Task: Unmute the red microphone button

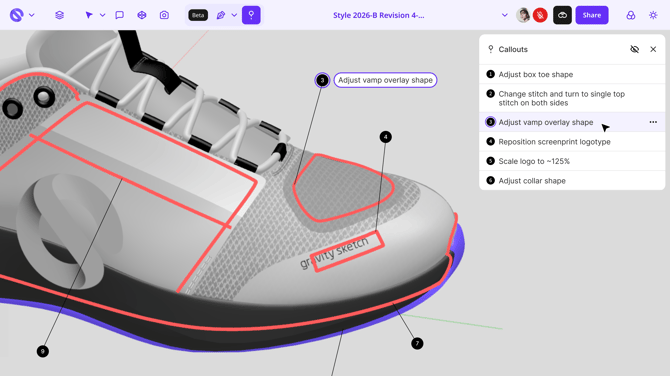Action: click(540, 15)
